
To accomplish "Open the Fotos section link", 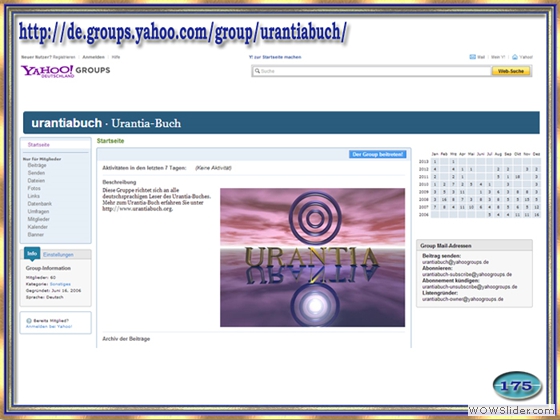I will point(34,188).
